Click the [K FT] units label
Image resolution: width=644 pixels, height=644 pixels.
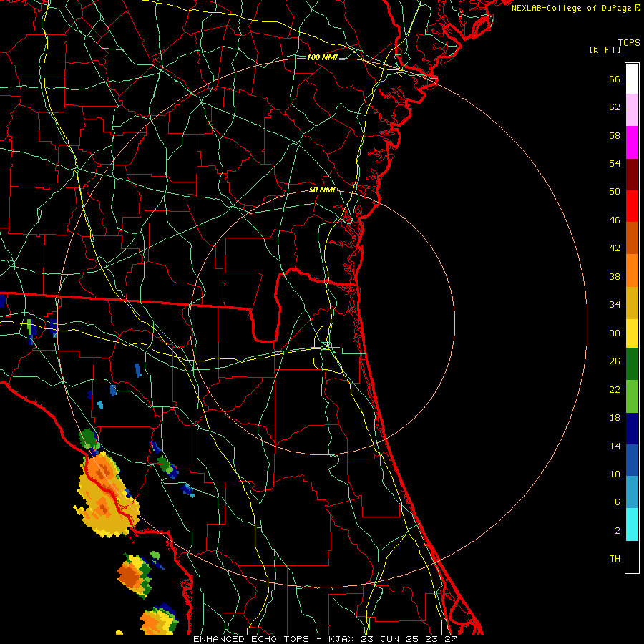coord(605,50)
